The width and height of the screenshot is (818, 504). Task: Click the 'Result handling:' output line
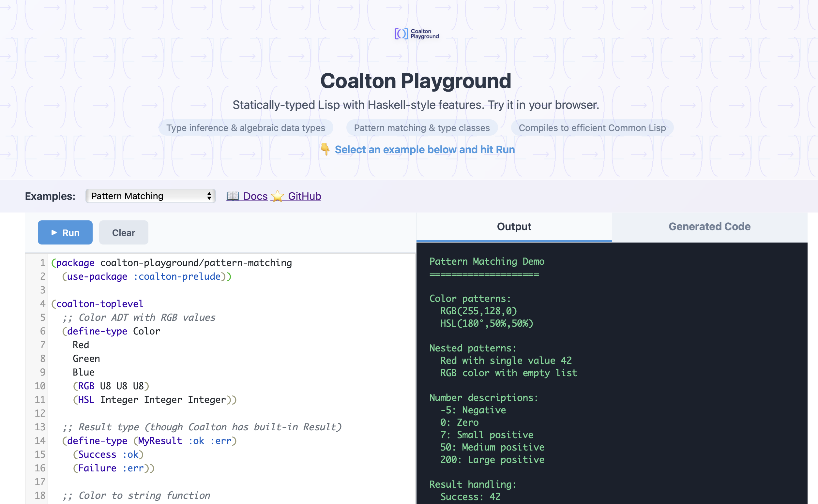pos(473,484)
